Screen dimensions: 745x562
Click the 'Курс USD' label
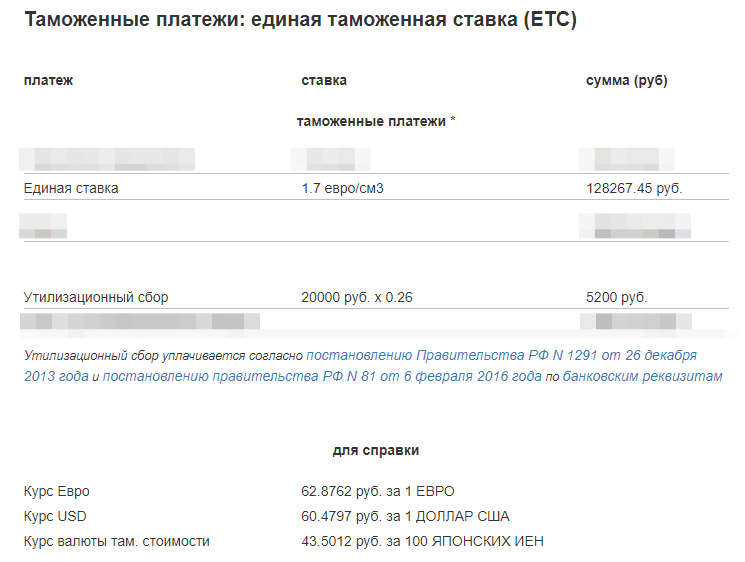tap(55, 516)
